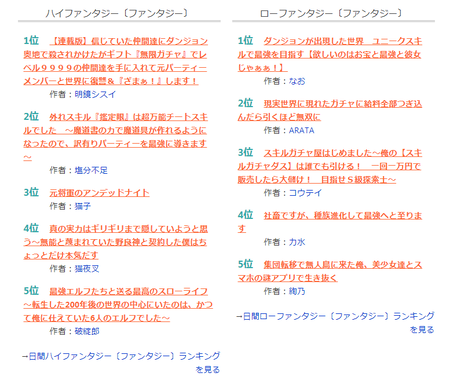Click the 1位 rank label above author 明鏡シスイ

(x=31, y=41)
